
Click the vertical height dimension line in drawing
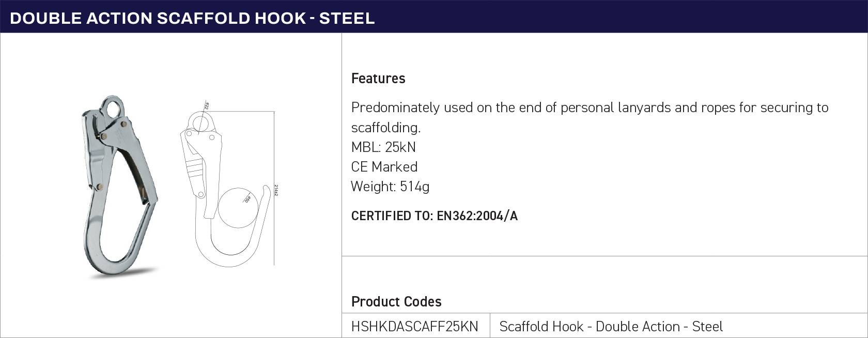pyautogui.click(x=274, y=188)
